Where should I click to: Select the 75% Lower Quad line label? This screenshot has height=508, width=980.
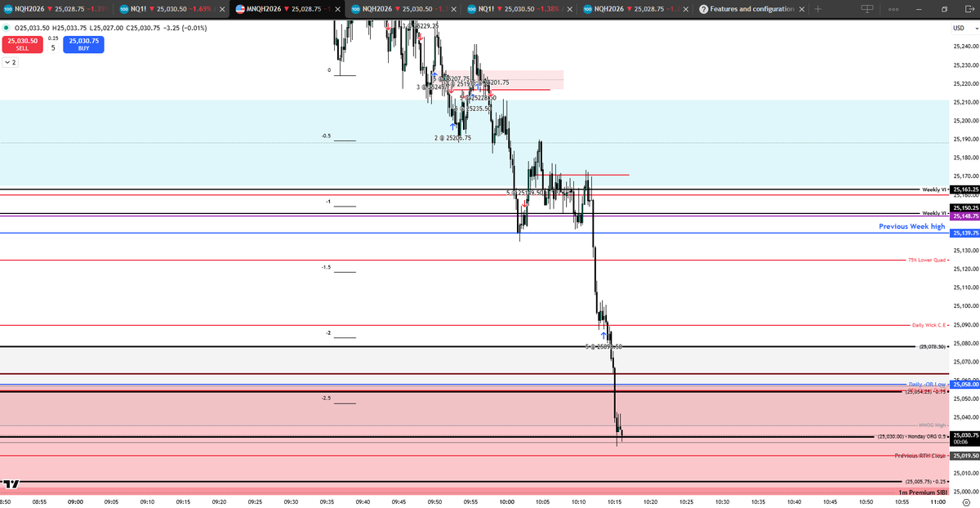tap(928, 260)
